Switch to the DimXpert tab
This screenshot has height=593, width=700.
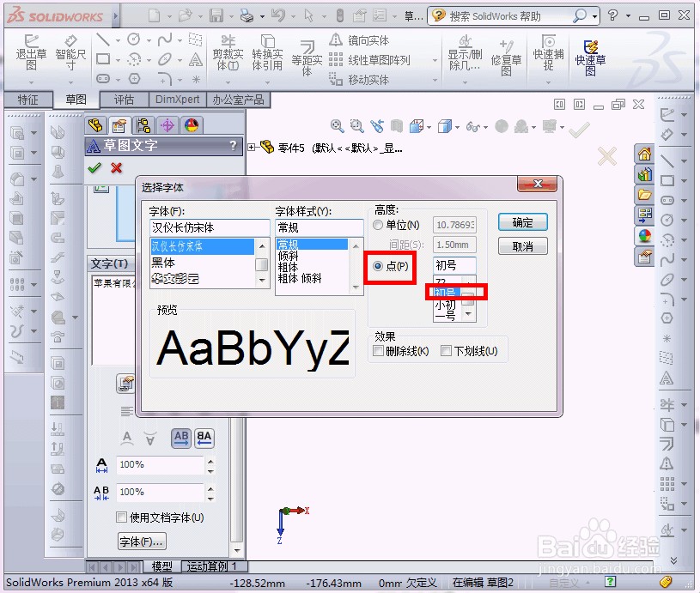click(x=177, y=100)
